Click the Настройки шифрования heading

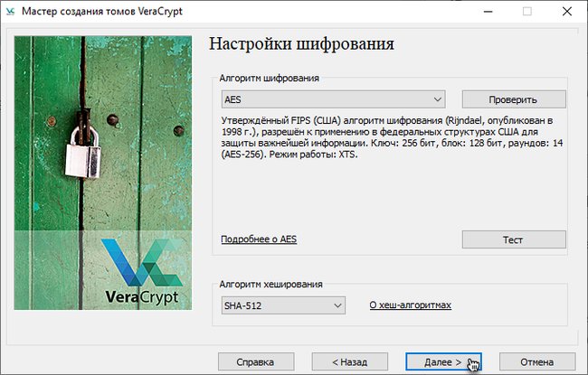click(301, 44)
